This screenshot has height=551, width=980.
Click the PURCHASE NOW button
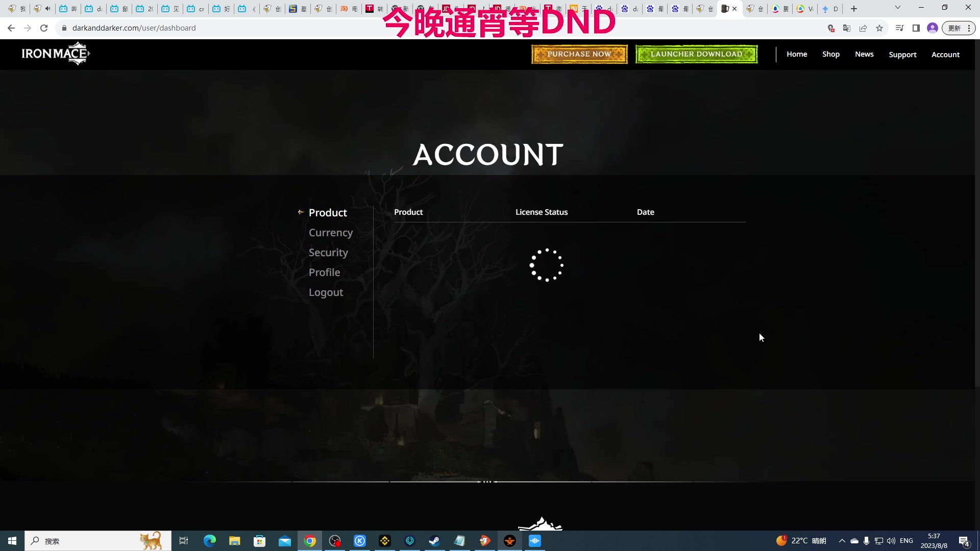tap(579, 54)
